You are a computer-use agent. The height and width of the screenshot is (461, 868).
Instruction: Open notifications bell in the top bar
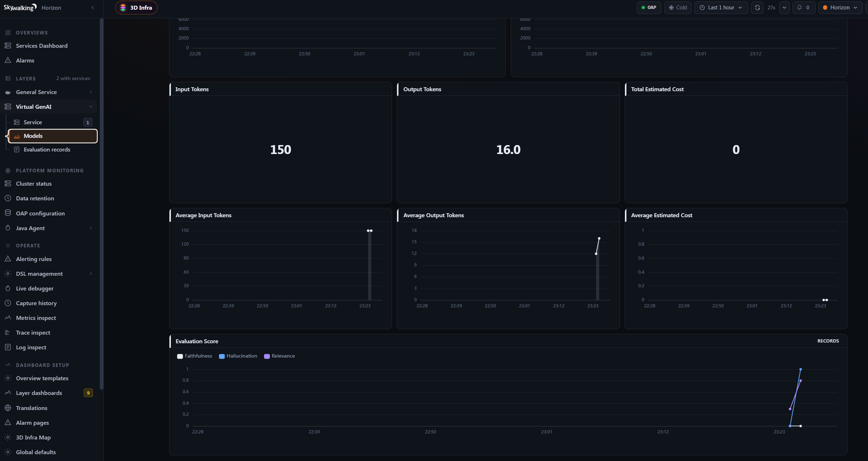[x=803, y=8]
